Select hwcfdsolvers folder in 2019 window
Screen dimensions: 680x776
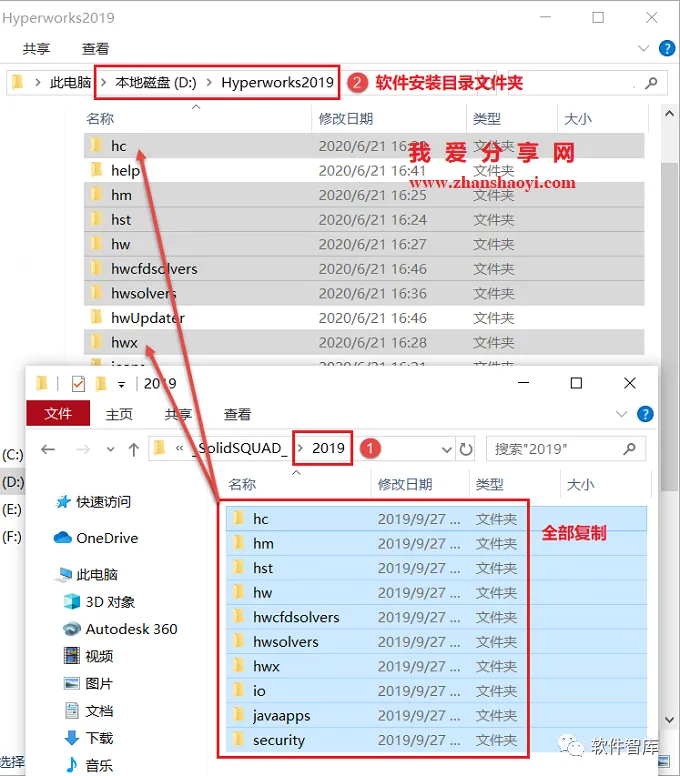(x=436, y=617)
